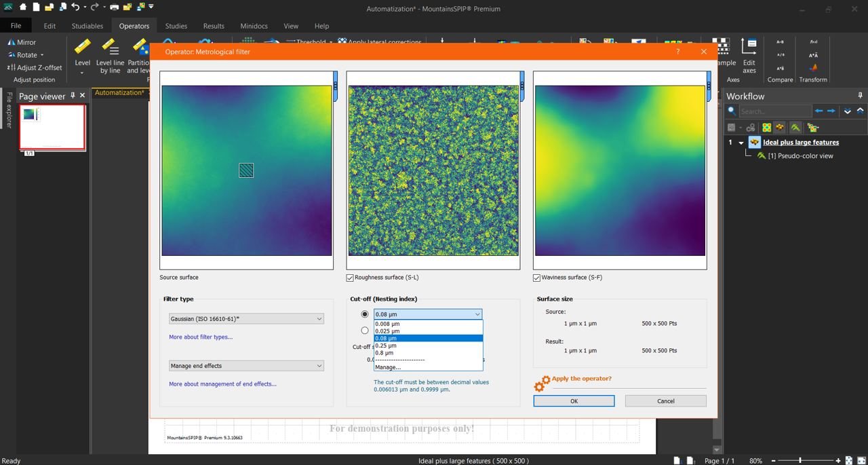This screenshot has height=465, width=868.
Task: Select 0.8 µm in cut-off list
Action: coord(429,353)
